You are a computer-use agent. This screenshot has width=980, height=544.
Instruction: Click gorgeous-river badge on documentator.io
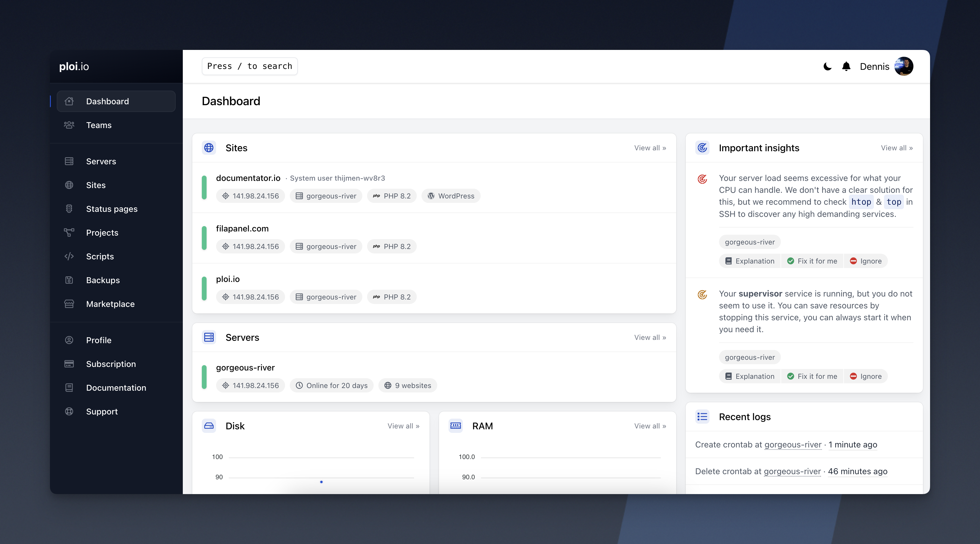coord(326,196)
